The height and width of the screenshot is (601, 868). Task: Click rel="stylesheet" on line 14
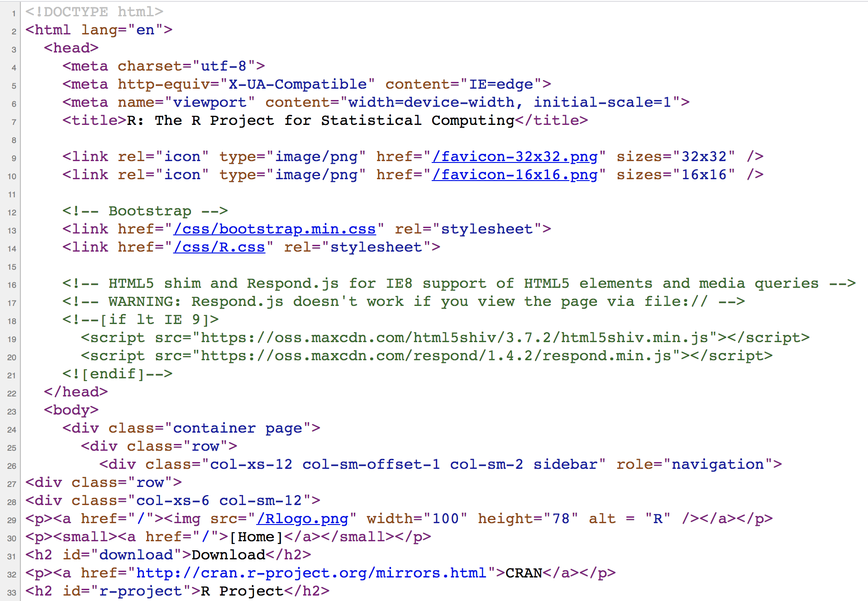(x=358, y=247)
